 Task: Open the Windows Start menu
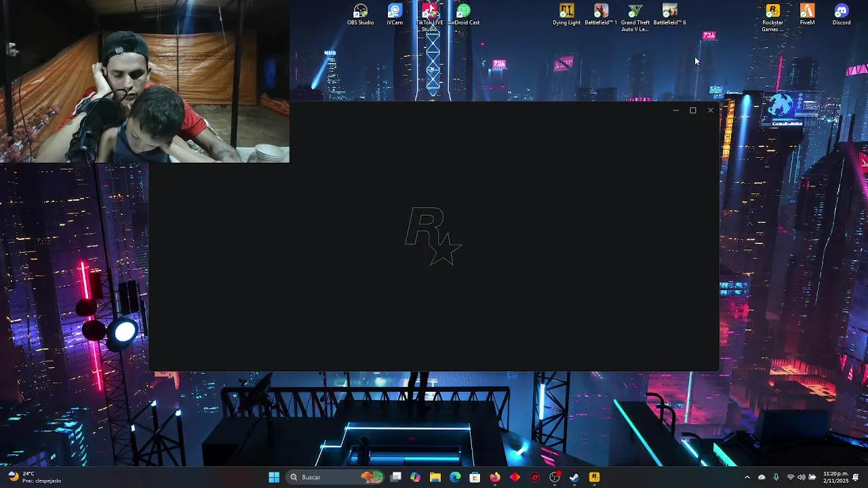pyautogui.click(x=274, y=477)
